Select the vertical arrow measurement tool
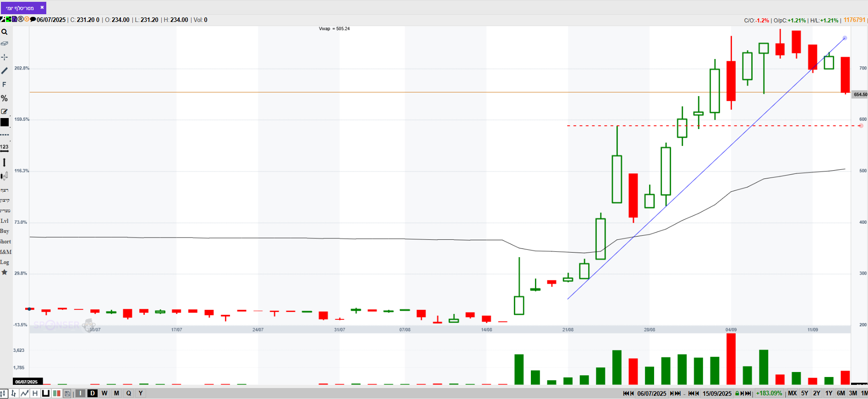 coord(4,162)
